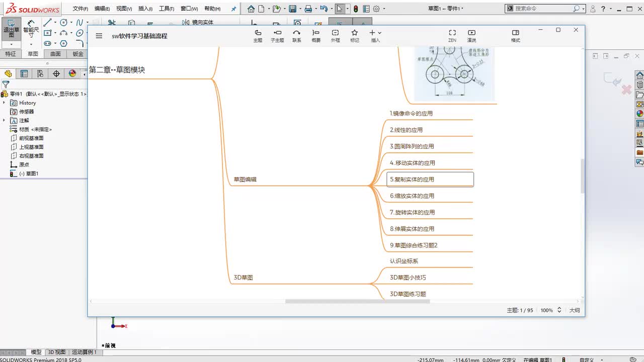Viewport: 644px width, 362px height.
Task: Enter ZEN mode in the mind map
Action: (x=452, y=36)
